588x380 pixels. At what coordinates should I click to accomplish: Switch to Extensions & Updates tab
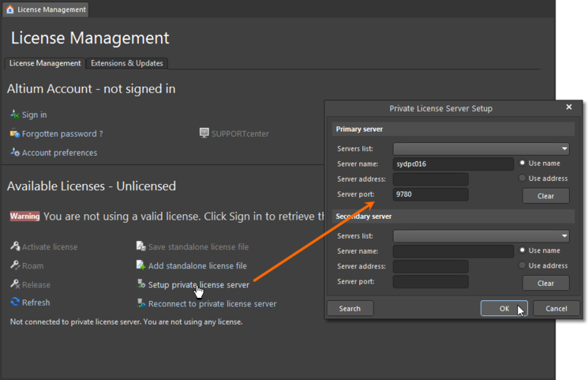pos(126,63)
